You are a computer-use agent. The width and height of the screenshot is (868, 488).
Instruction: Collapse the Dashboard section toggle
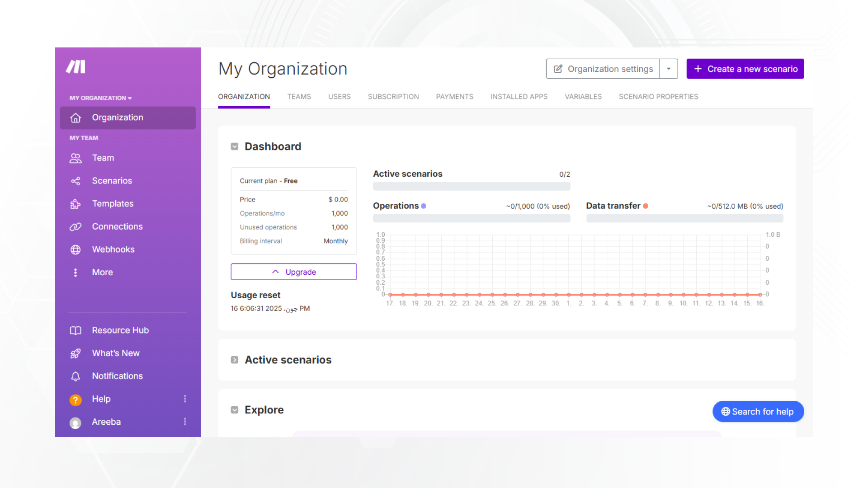(235, 146)
